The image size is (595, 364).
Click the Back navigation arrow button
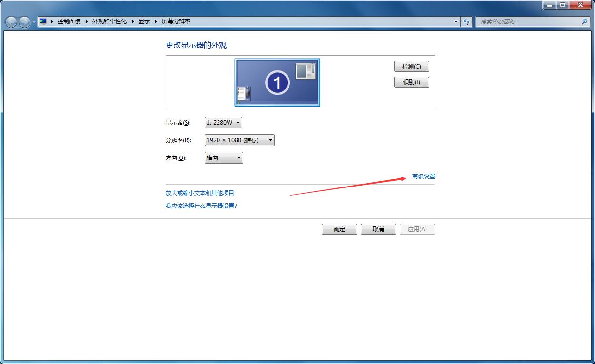tap(11, 22)
